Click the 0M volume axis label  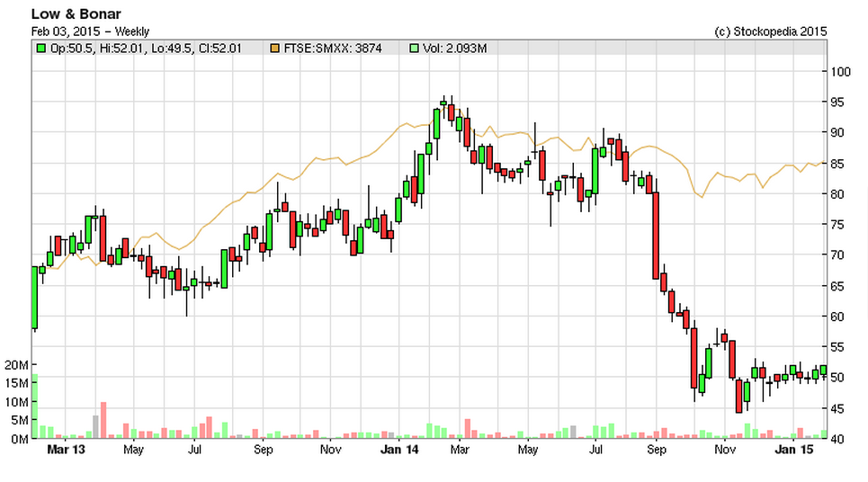[20, 439]
